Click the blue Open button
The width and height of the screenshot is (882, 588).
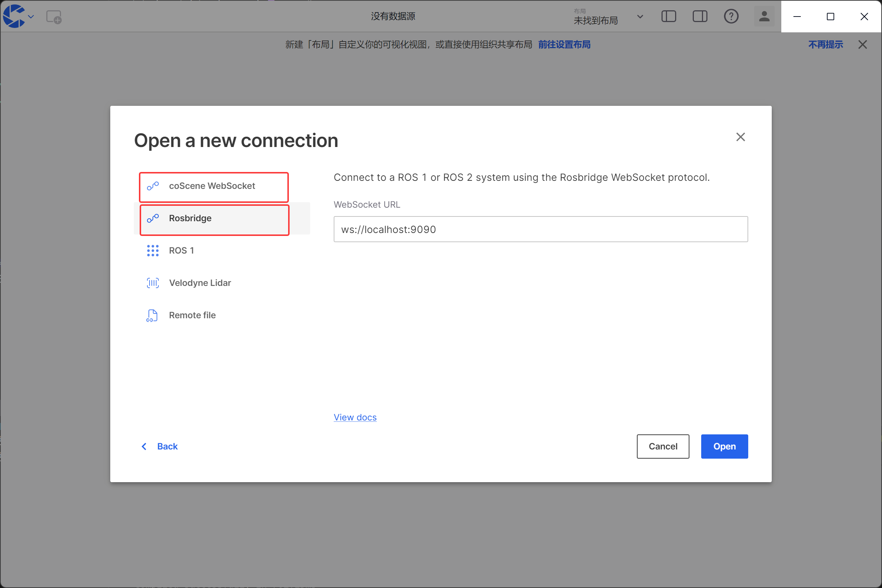click(724, 446)
